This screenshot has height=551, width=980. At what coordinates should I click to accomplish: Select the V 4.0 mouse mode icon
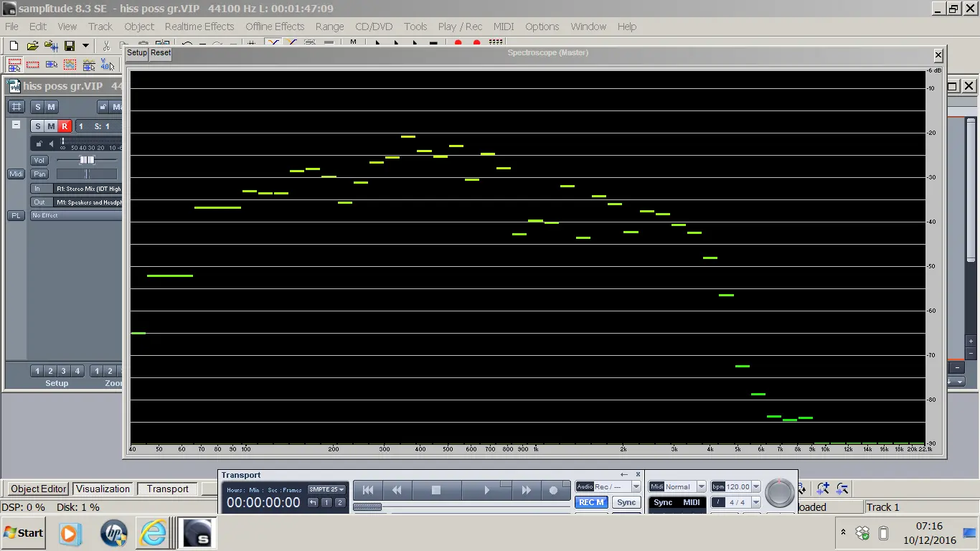click(107, 65)
